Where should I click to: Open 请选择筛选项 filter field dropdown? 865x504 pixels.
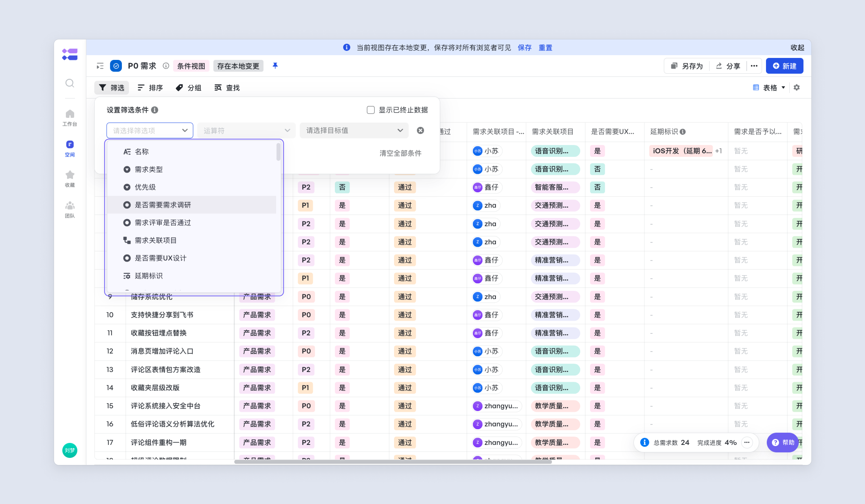pos(150,130)
